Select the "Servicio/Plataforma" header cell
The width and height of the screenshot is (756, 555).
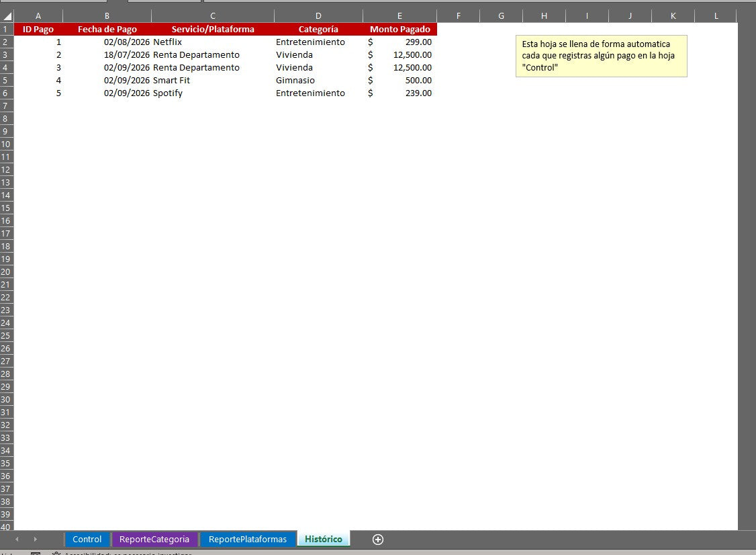[x=213, y=29]
